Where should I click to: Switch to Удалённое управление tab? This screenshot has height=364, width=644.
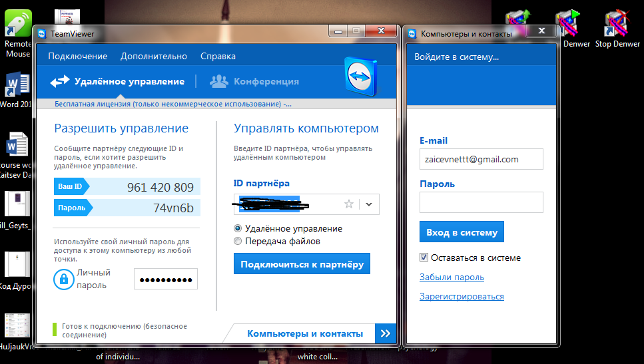pyautogui.click(x=117, y=81)
